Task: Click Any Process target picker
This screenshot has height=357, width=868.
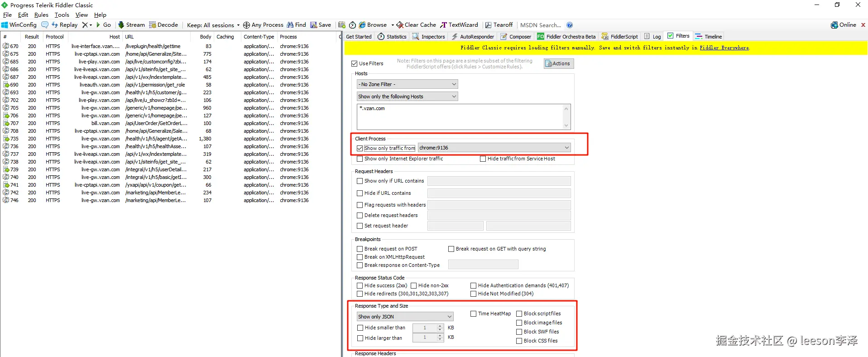Action: pos(263,25)
